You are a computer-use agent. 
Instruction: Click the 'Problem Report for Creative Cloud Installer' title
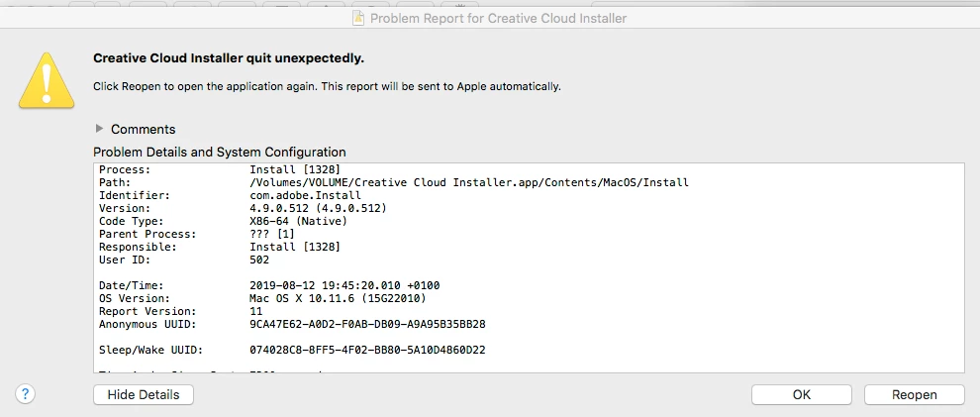click(x=498, y=18)
